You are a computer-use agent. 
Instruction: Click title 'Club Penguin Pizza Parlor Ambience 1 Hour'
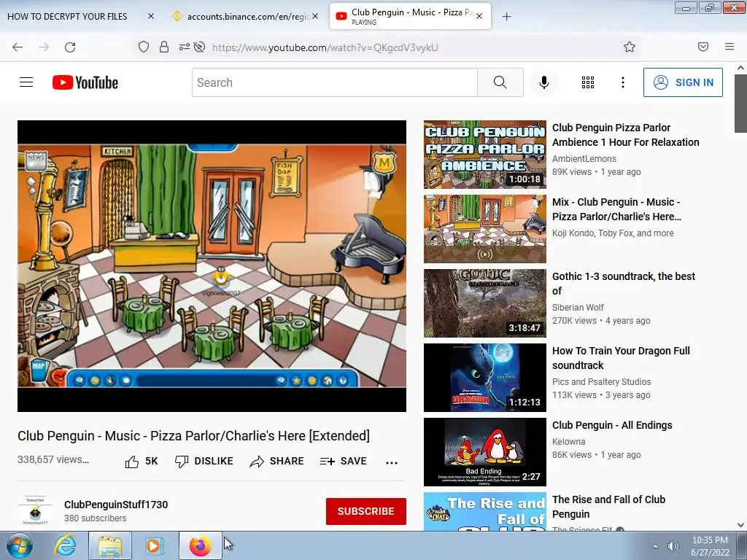625,135
